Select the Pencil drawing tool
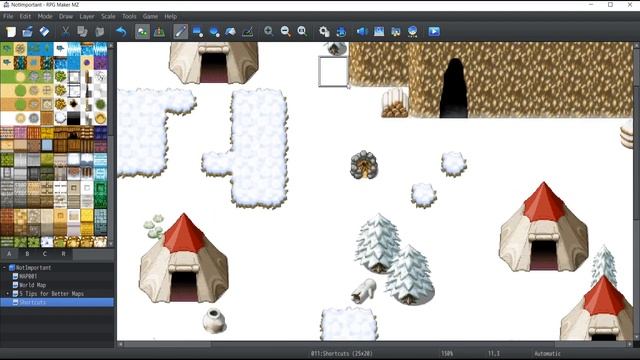The width and height of the screenshot is (640, 360). pyautogui.click(x=180, y=31)
